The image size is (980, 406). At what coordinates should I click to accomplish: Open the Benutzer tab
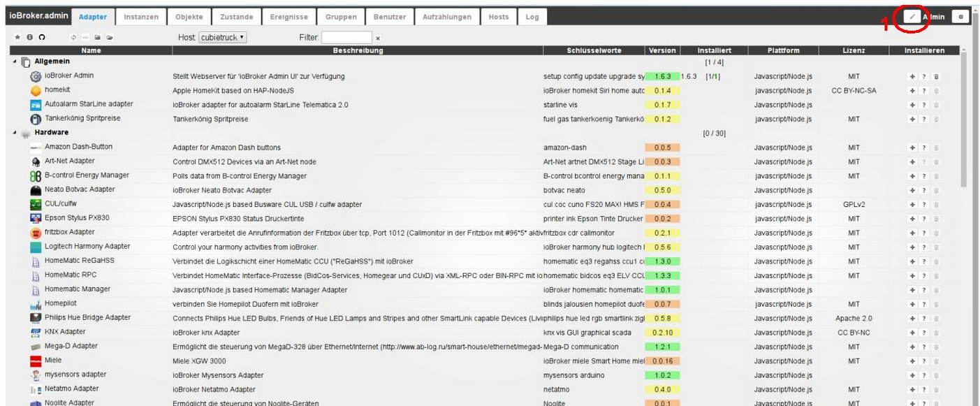(x=390, y=17)
